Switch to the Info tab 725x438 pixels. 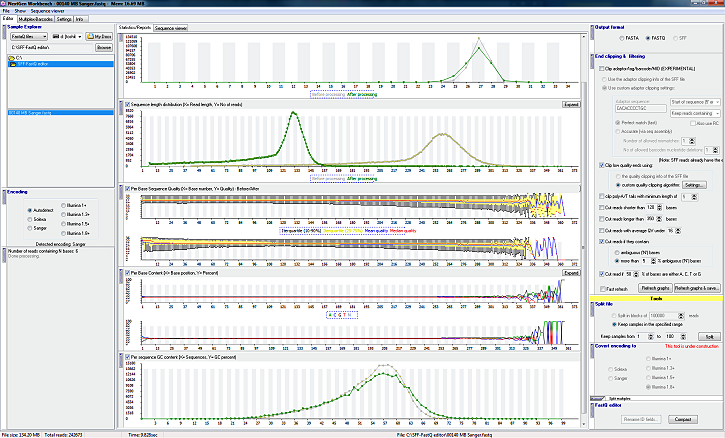80,19
